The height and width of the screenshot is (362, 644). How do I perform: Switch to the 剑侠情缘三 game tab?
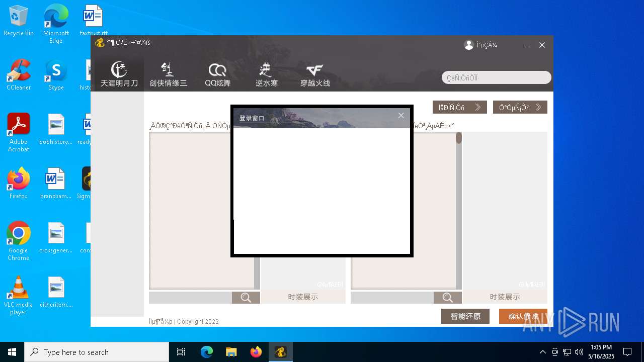click(168, 74)
